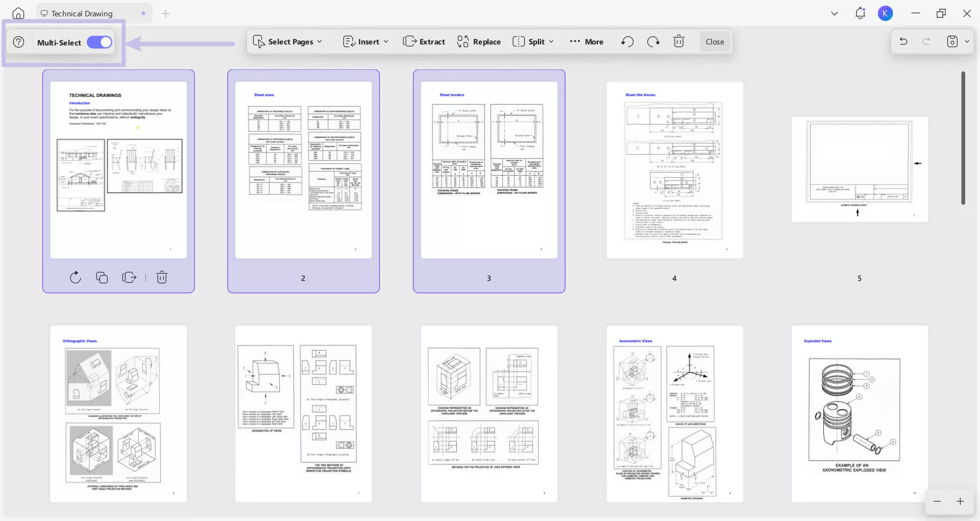Delete selected pages using toolbar trash icon
Viewport: 980px width, 521px height.
679,41
